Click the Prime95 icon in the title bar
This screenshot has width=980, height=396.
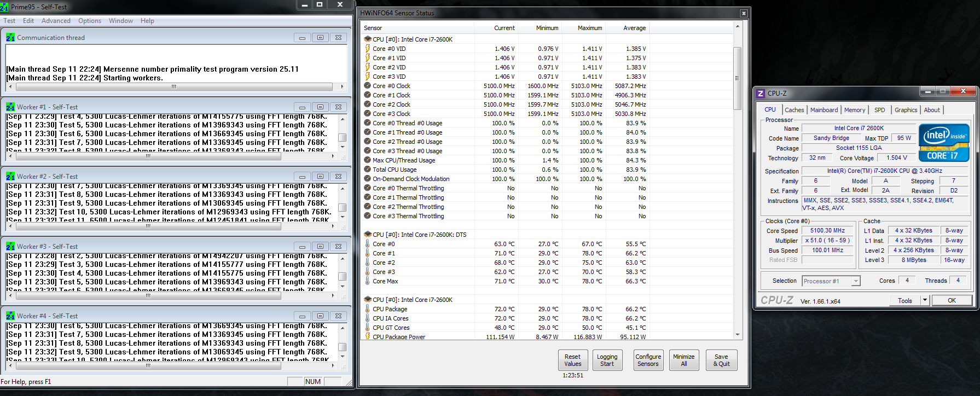point(4,7)
